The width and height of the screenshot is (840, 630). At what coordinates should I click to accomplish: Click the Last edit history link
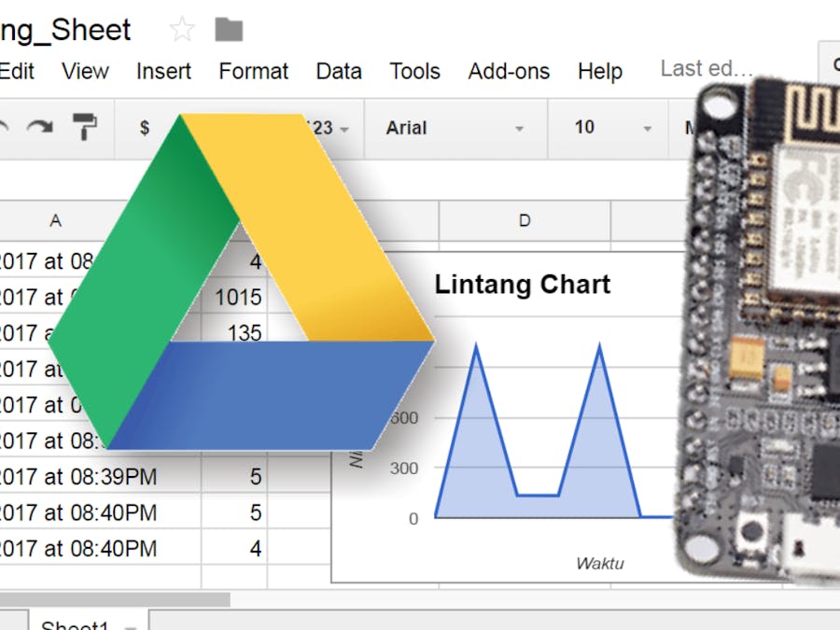[x=706, y=68]
